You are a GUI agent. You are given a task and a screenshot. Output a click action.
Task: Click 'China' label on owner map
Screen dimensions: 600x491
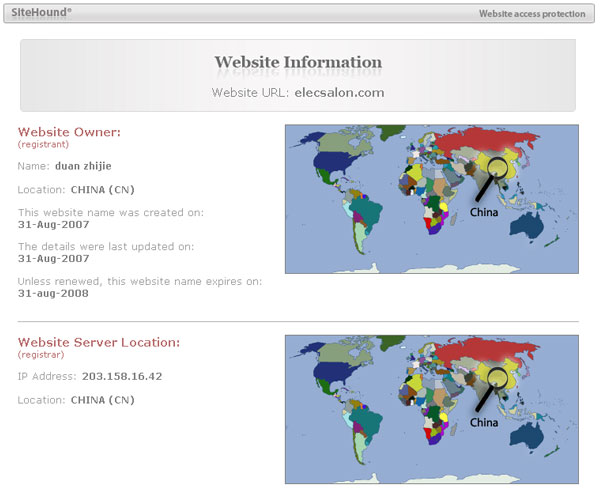click(484, 212)
